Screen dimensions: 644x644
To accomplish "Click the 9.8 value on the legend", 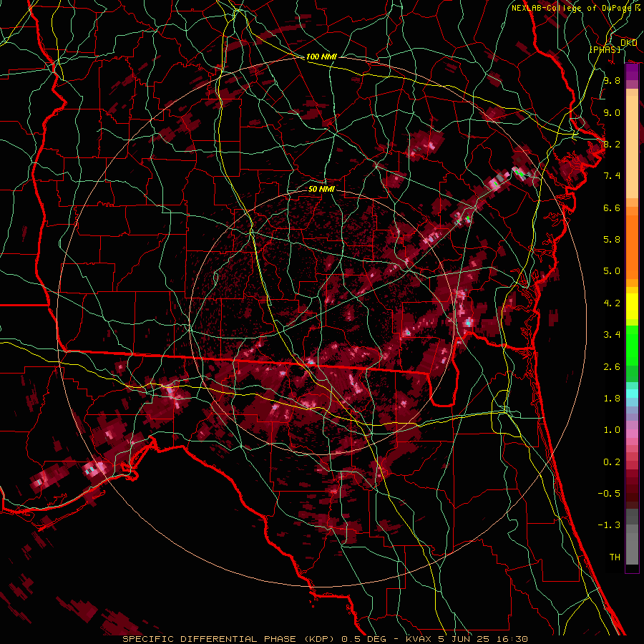I will 612,80.
